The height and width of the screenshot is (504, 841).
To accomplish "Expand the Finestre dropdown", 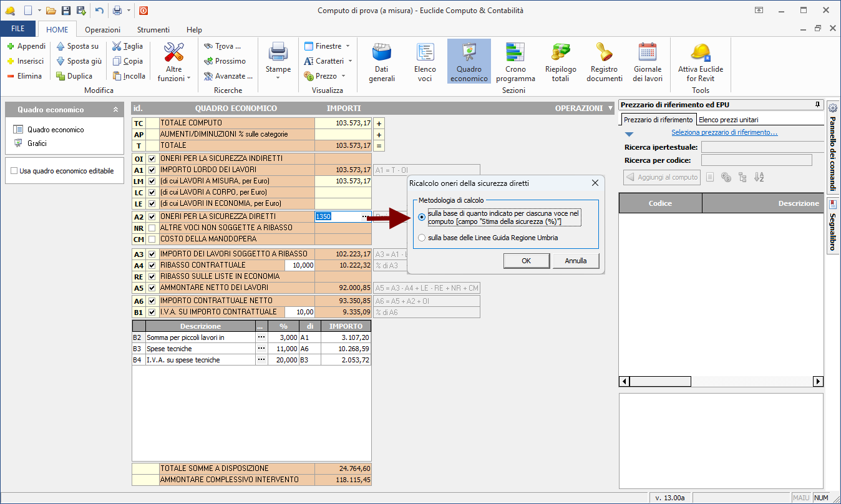I will pyautogui.click(x=328, y=46).
